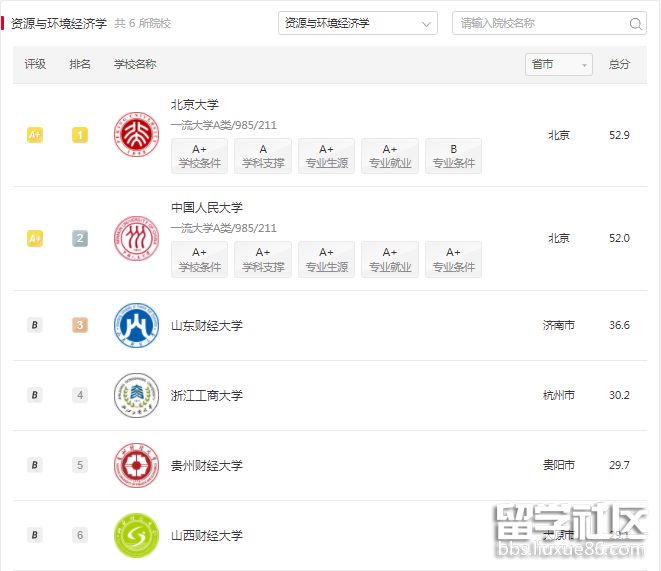Click the 山东财经大学 logo
661x571 pixels.
pos(137,325)
